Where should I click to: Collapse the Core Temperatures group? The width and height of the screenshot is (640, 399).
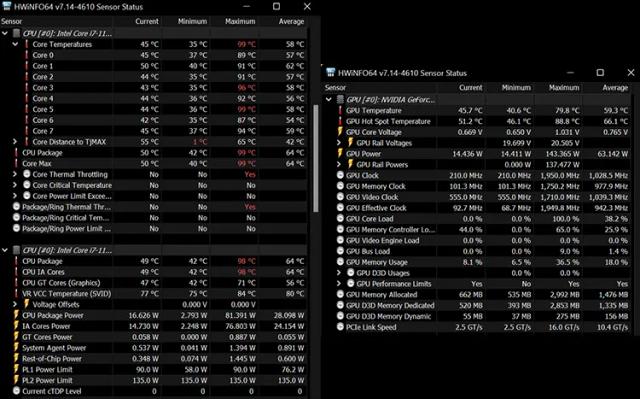point(15,44)
